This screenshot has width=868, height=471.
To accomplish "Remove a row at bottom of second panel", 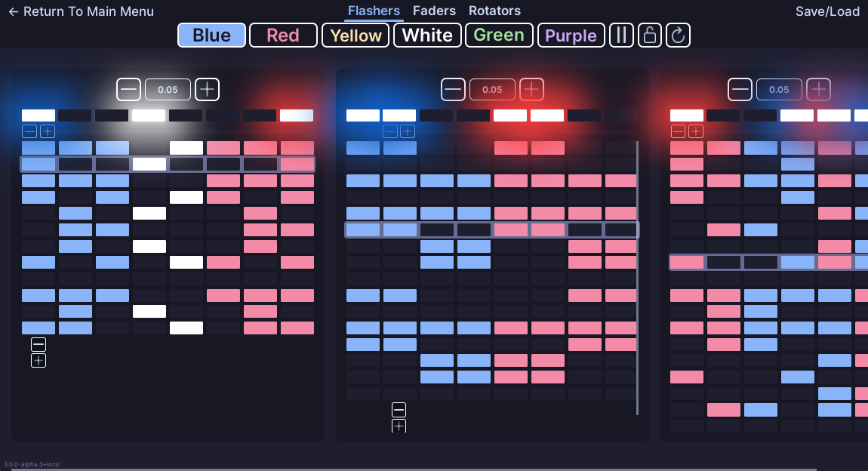I will click(x=399, y=410).
